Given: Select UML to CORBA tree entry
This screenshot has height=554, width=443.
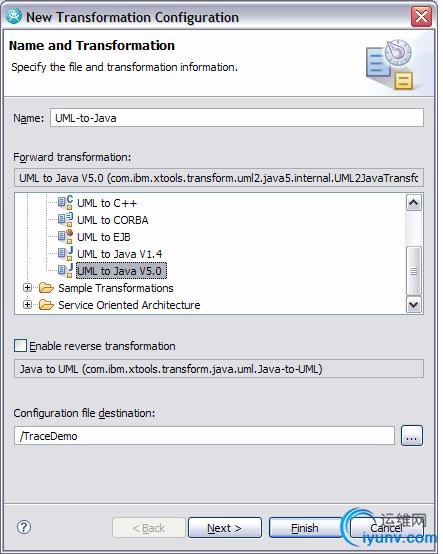Looking at the screenshot, I should (x=112, y=220).
